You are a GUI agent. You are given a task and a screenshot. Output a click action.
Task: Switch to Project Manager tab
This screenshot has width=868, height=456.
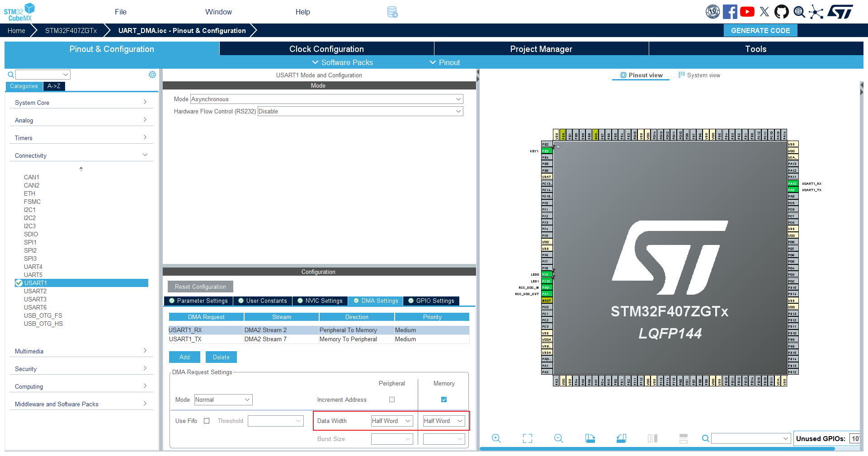tap(541, 49)
